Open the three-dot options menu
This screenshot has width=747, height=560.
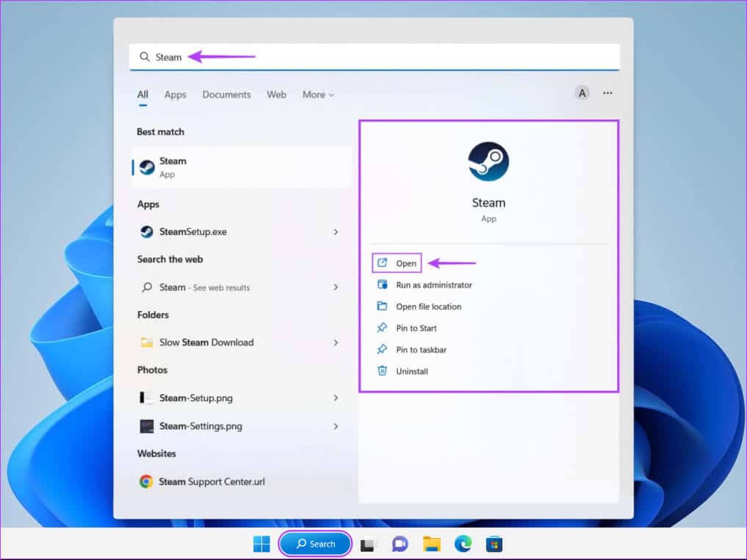pos(607,93)
